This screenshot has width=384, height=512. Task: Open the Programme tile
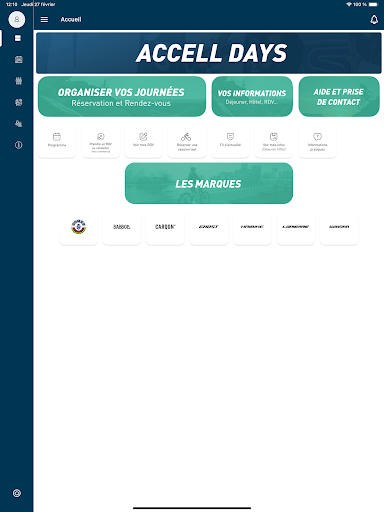coord(57,142)
